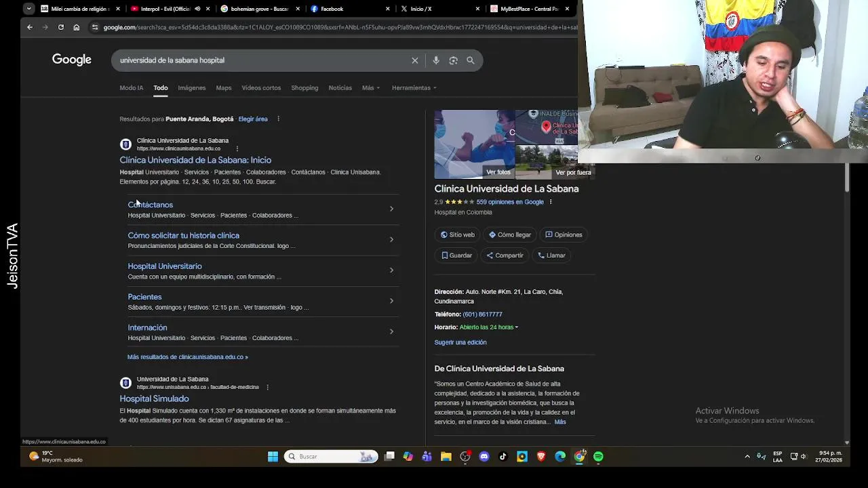Screen dimensions: 868x488
Task: Click the Sitio web button
Action: [458, 235]
